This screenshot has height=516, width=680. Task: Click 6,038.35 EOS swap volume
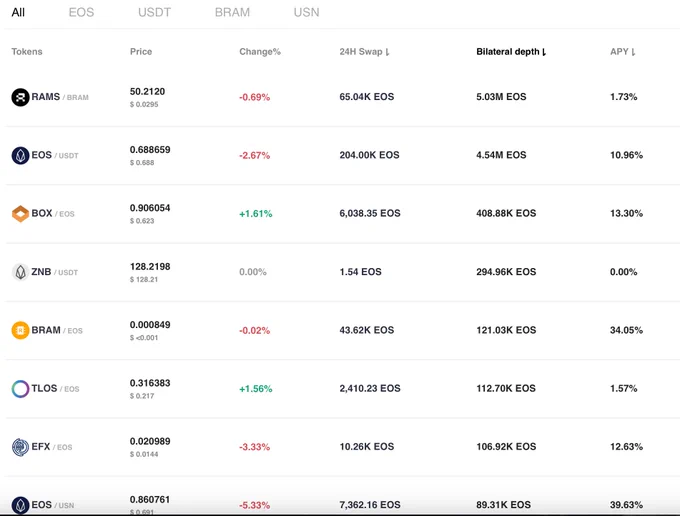[x=370, y=213]
